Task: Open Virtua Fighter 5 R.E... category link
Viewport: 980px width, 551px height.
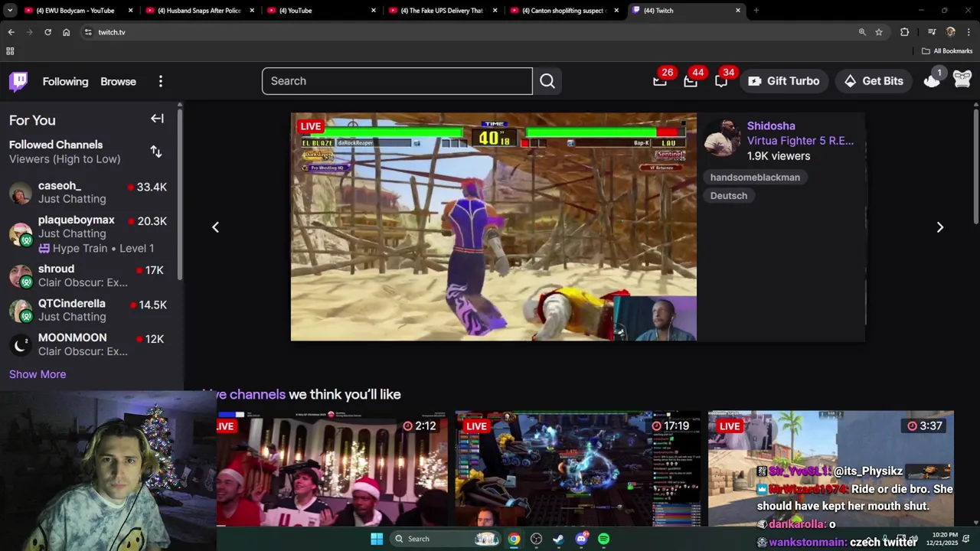Action: [800, 141]
